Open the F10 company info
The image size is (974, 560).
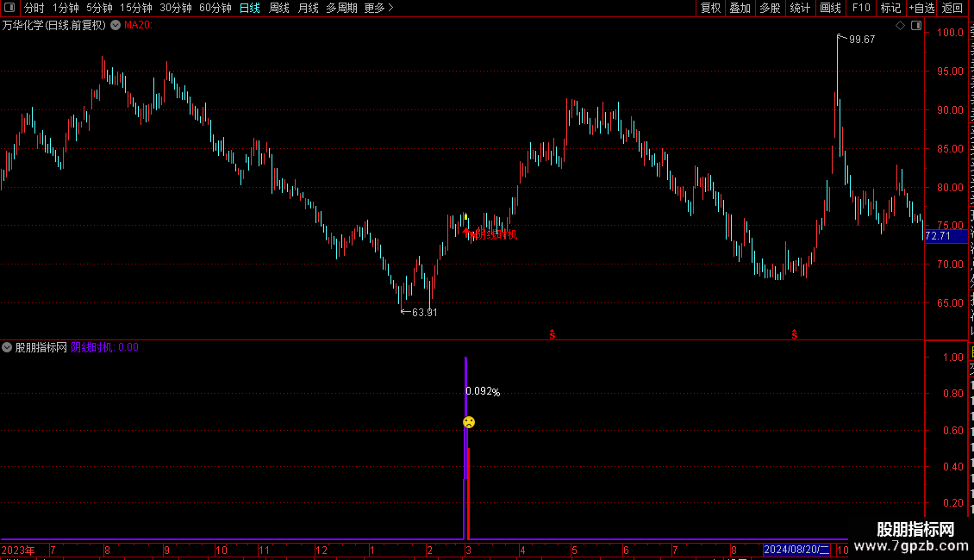861,8
